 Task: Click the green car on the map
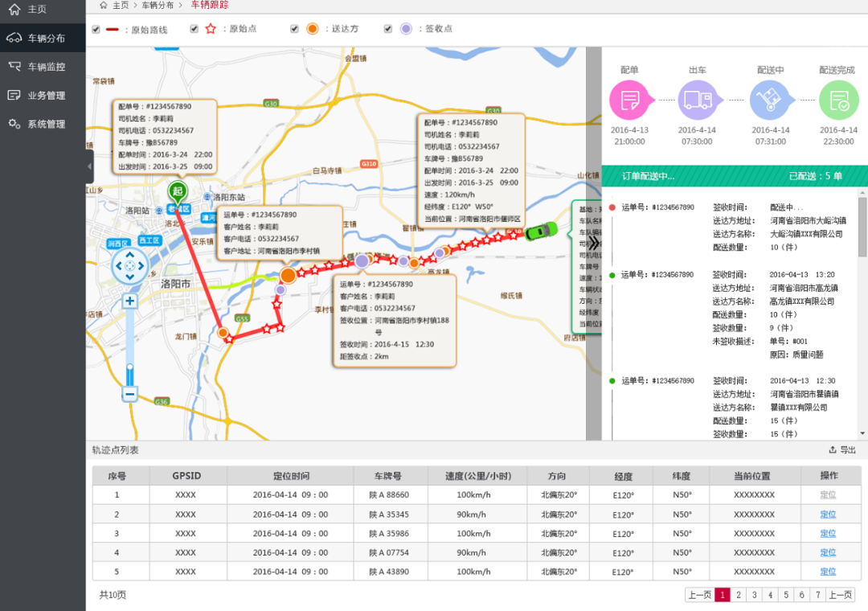[540, 231]
